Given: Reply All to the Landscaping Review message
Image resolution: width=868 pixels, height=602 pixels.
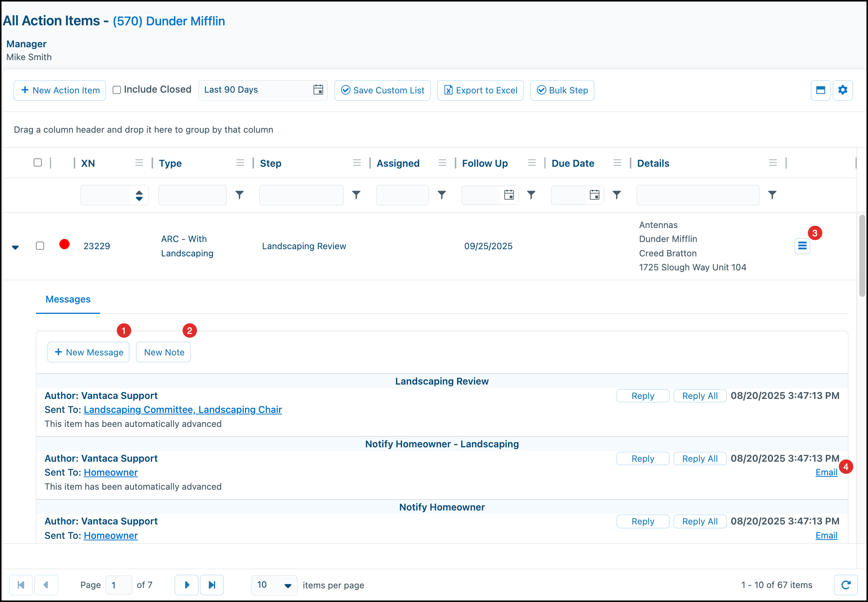Looking at the screenshot, I should click(x=700, y=396).
